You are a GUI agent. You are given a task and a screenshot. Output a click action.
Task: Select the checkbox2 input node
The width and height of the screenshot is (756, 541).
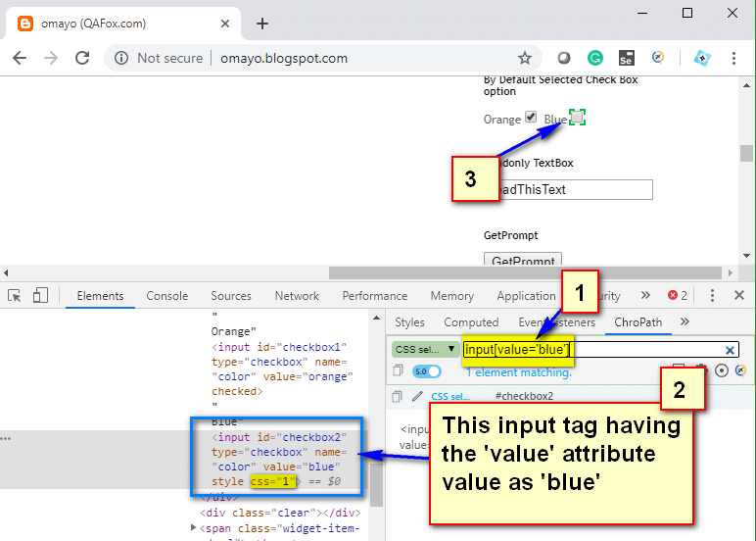click(278, 459)
